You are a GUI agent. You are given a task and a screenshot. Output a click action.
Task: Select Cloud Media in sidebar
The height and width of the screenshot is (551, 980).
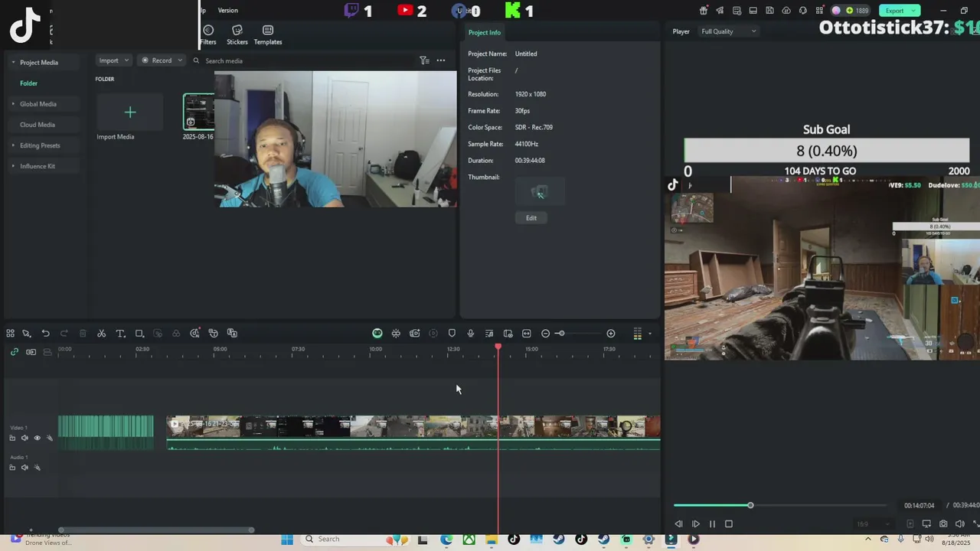point(38,125)
